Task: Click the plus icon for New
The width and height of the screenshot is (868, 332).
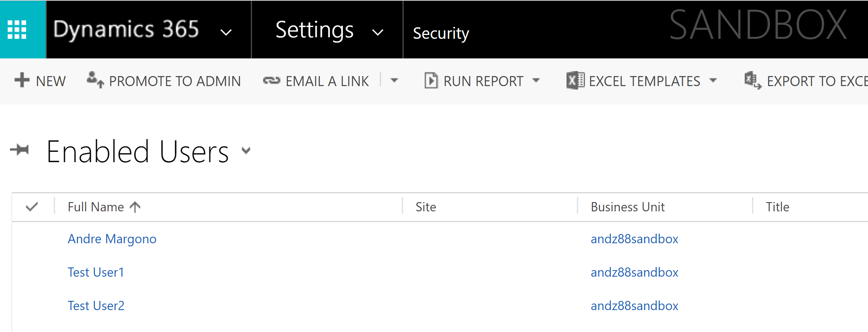Action: coord(22,80)
